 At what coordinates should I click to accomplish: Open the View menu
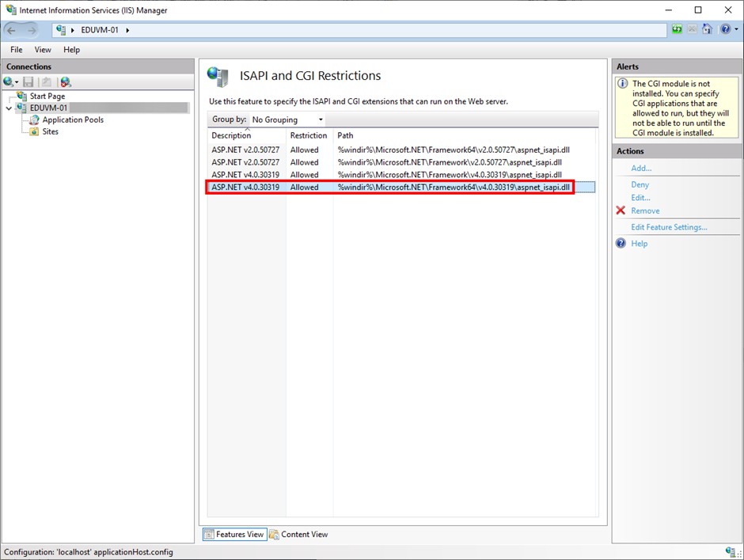43,50
